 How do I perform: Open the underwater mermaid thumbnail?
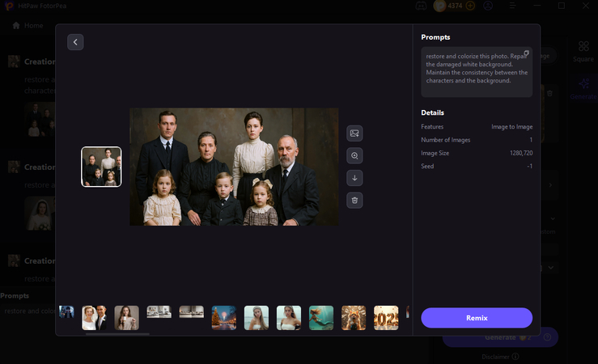pos(321,318)
